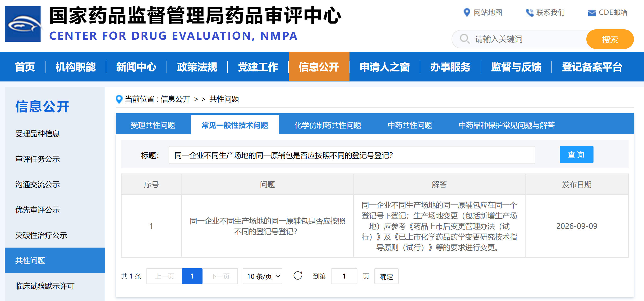
Task: Go to 首页 in navigation bar
Action: pyautogui.click(x=25, y=67)
